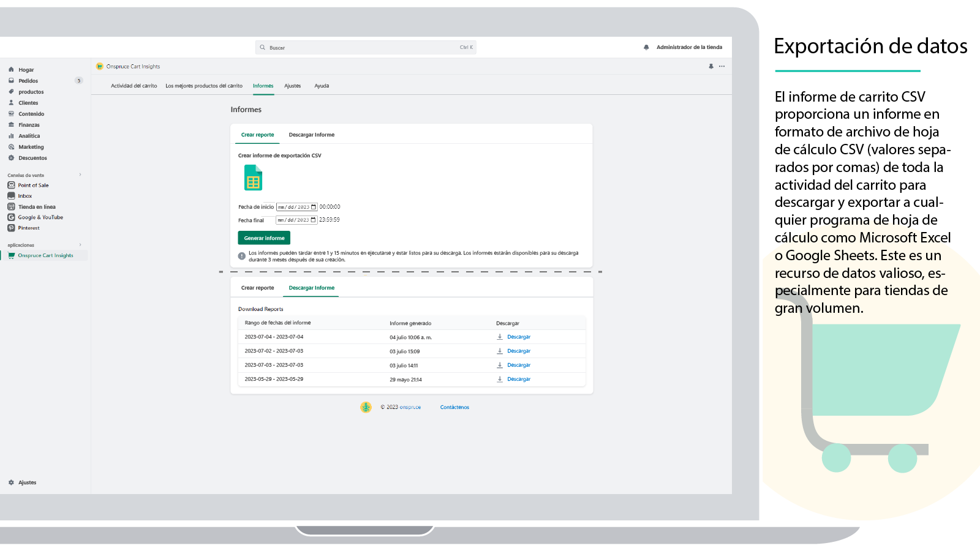Click the Onspruce logo in footer

366,407
